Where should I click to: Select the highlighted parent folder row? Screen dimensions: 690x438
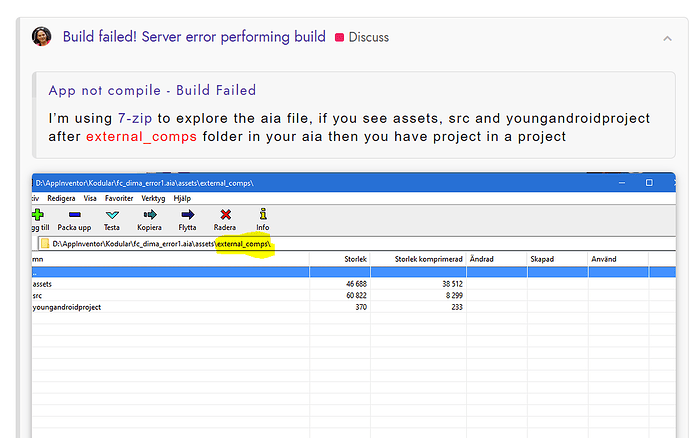pyautogui.click(x=354, y=272)
